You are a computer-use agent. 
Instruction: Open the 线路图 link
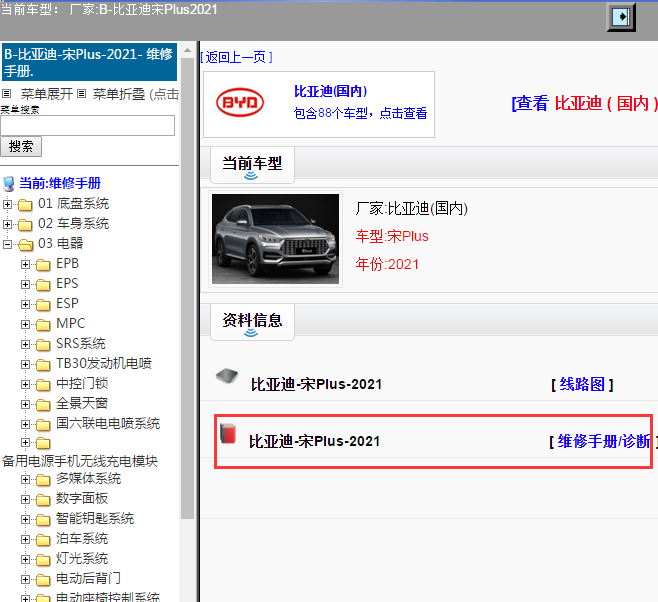pos(582,384)
